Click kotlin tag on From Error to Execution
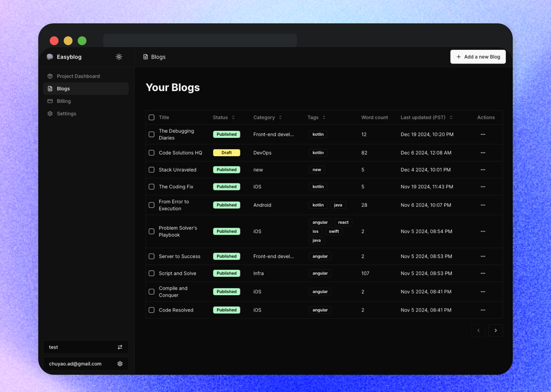Image resolution: width=551 pixels, height=392 pixels. pos(318,205)
